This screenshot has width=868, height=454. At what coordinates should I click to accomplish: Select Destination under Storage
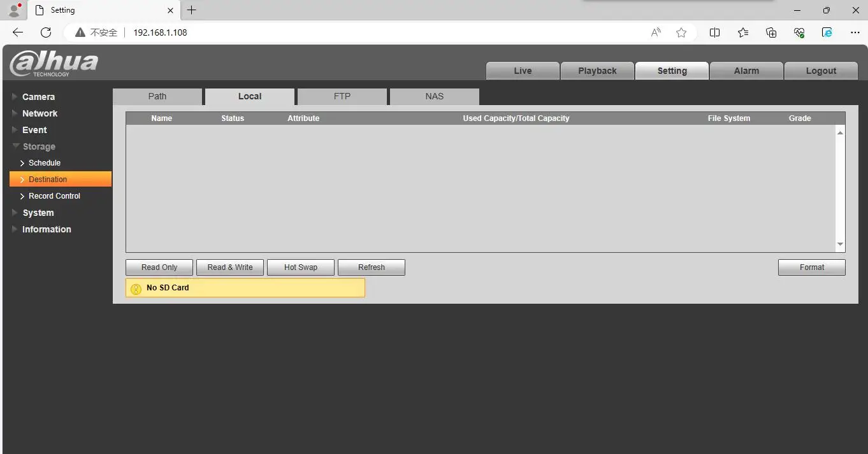point(61,180)
